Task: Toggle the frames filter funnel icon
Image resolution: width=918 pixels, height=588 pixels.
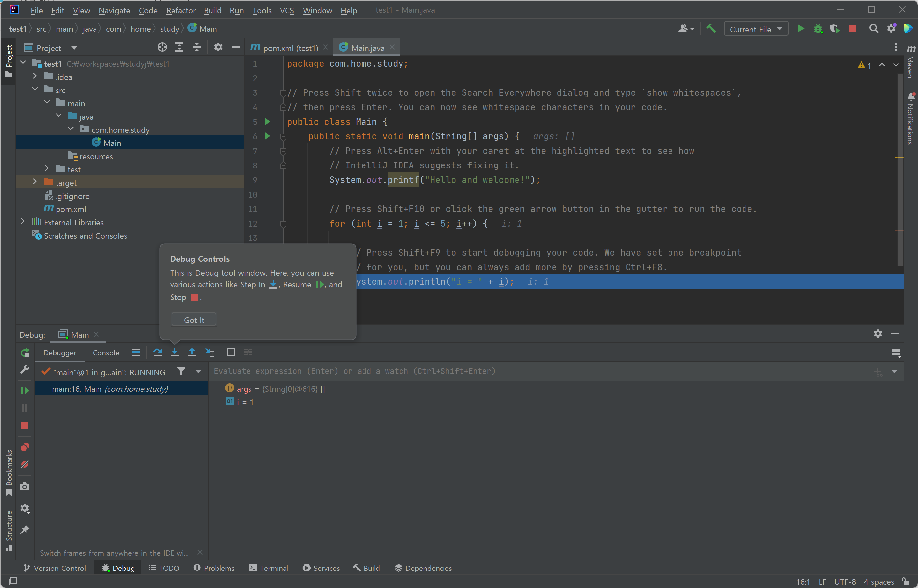Action: [x=181, y=372]
